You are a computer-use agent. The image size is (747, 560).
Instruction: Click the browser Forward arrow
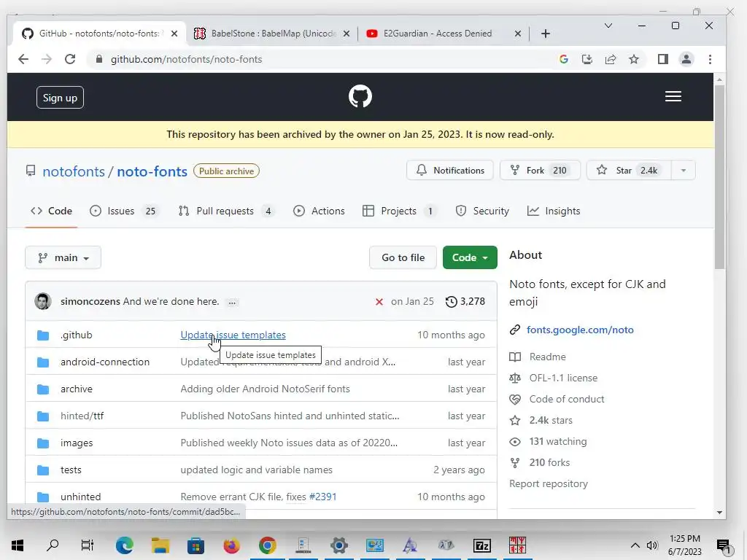46,59
